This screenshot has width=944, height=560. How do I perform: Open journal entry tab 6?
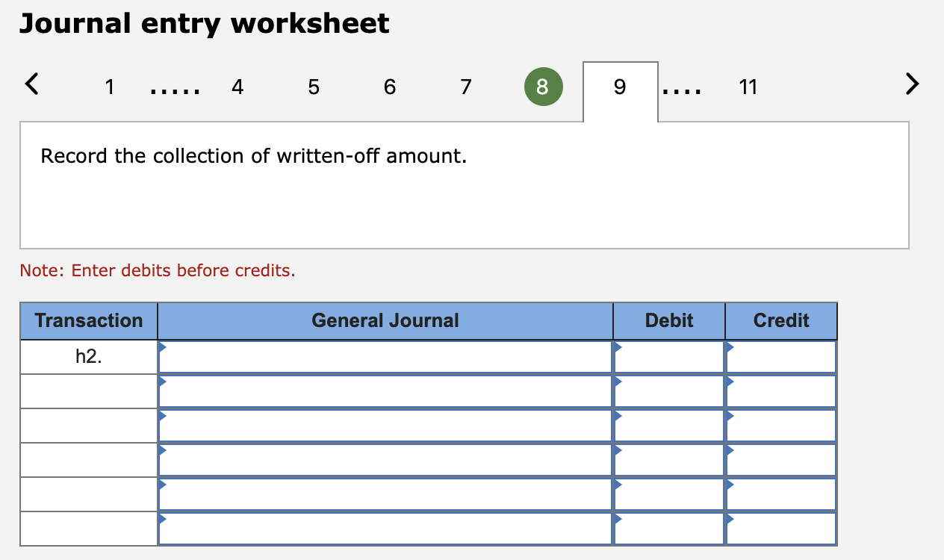pyautogui.click(x=389, y=87)
